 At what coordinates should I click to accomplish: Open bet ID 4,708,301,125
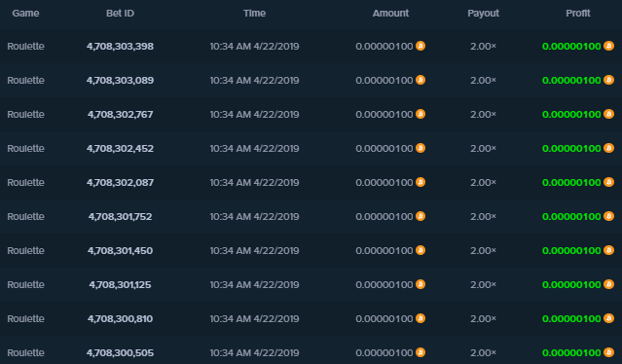pos(120,285)
